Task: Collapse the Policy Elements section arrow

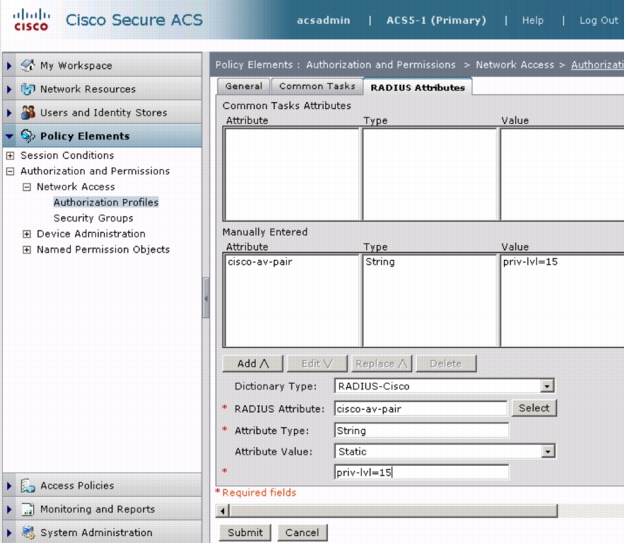Action: coord(9,136)
